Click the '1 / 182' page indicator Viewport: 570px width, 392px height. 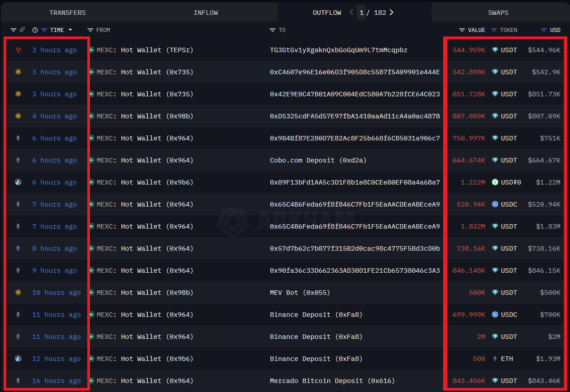click(373, 13)
